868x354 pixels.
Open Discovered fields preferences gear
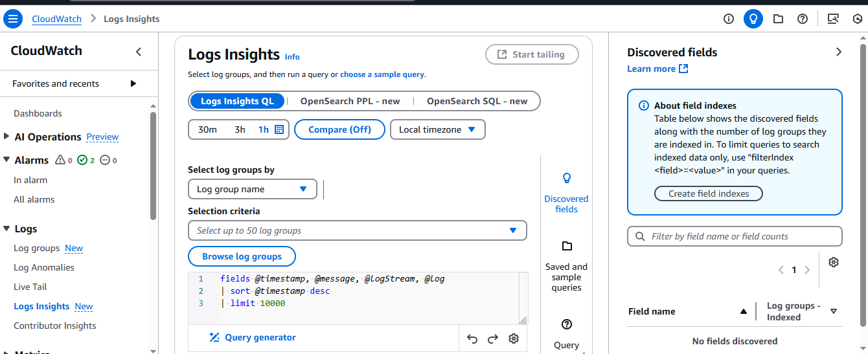(834, 262)
